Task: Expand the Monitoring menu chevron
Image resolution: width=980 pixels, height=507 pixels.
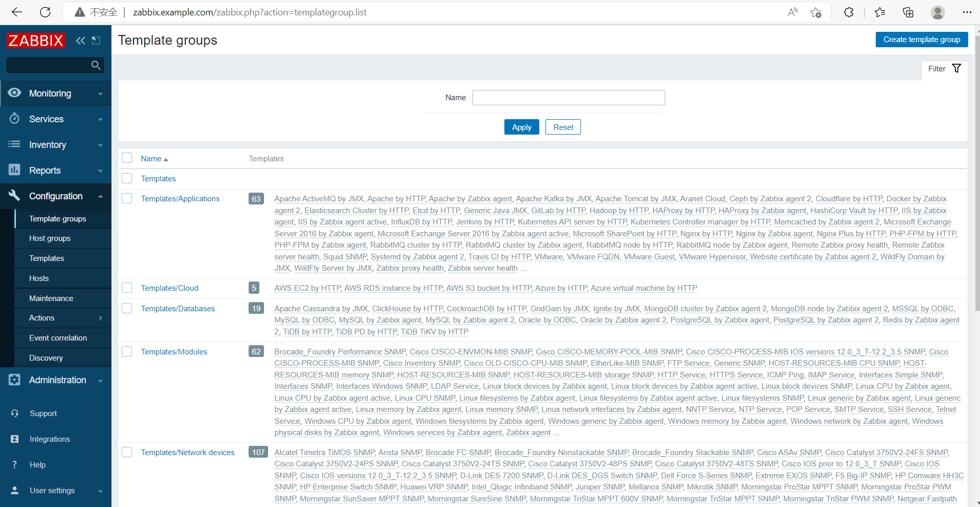Action: [x=101, y=93]
